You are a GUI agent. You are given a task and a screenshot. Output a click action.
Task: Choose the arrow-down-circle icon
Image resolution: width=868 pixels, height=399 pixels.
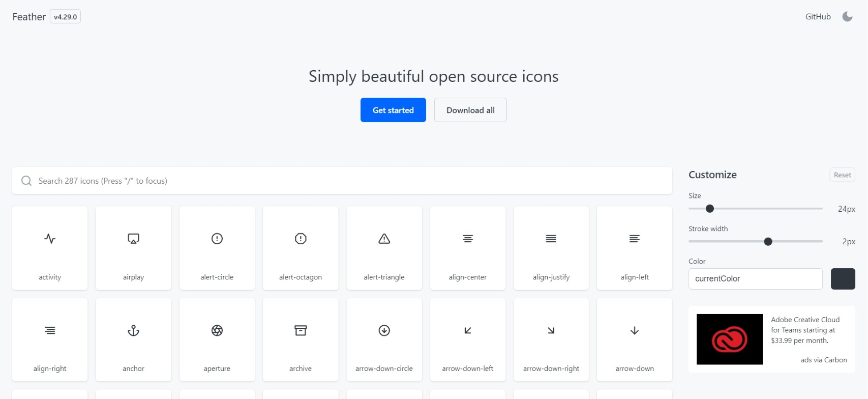pyautogui.click(x=384, y=339)
